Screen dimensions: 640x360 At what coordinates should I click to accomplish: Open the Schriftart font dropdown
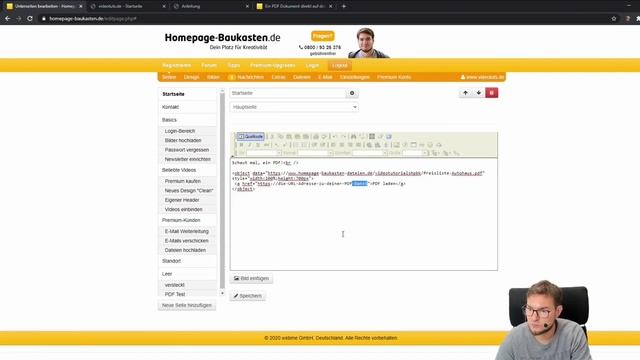click(370, 153)
